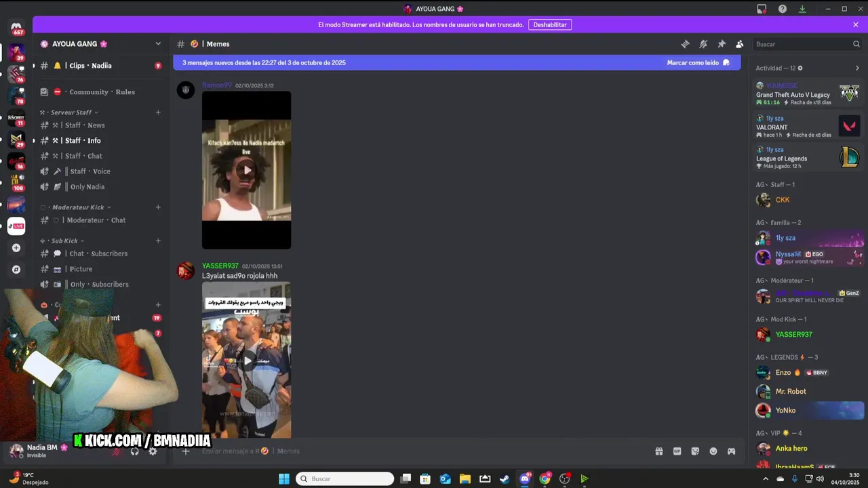Open the Community · Rules channel
The height and width of the screenshot is (488, 868).
pos(101,92)
